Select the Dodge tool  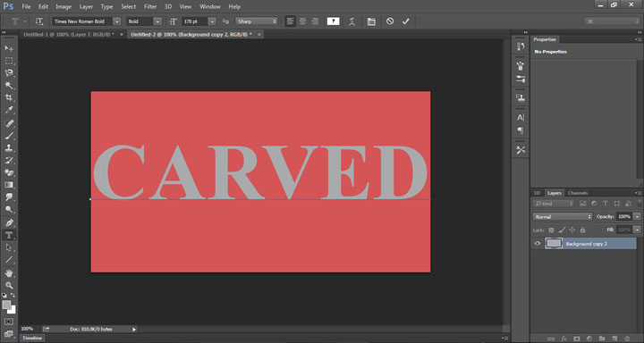pos(9,209)
